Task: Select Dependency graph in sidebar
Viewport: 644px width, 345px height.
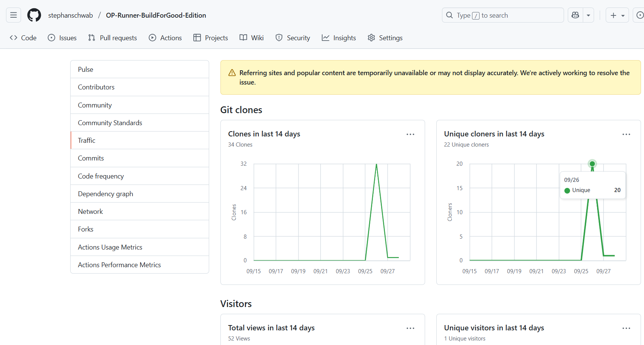Action: pyautogui.click(x=106, y=194)
